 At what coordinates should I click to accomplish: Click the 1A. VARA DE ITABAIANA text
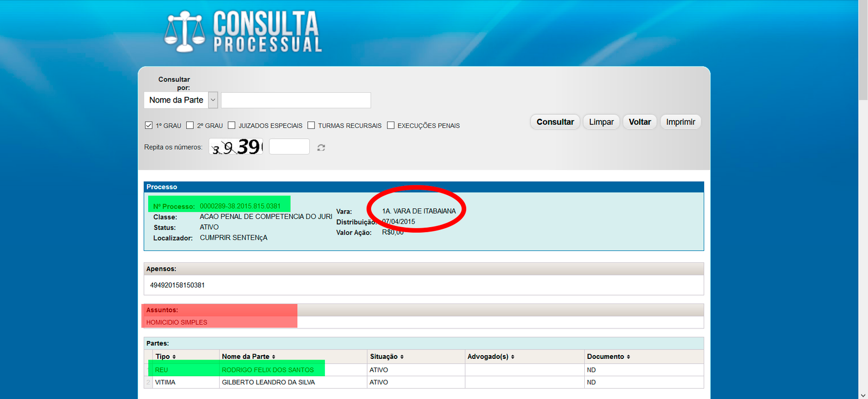419,211
